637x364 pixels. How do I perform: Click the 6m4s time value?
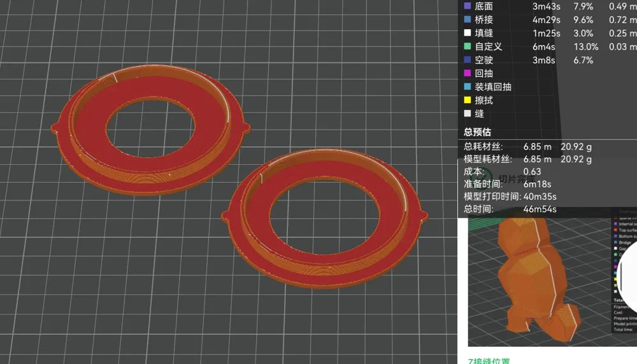tap(544, 46)
